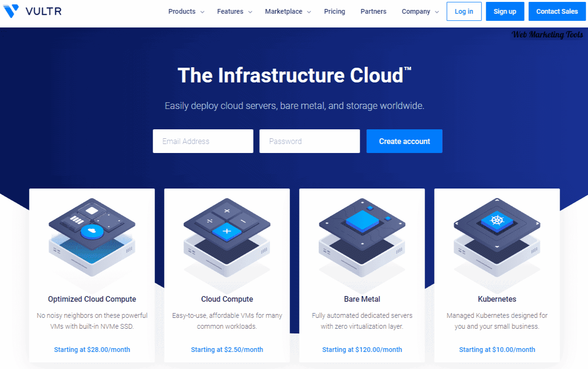Expand the Products dropdown arrow
588x369 pixels.
click(202, 12)
